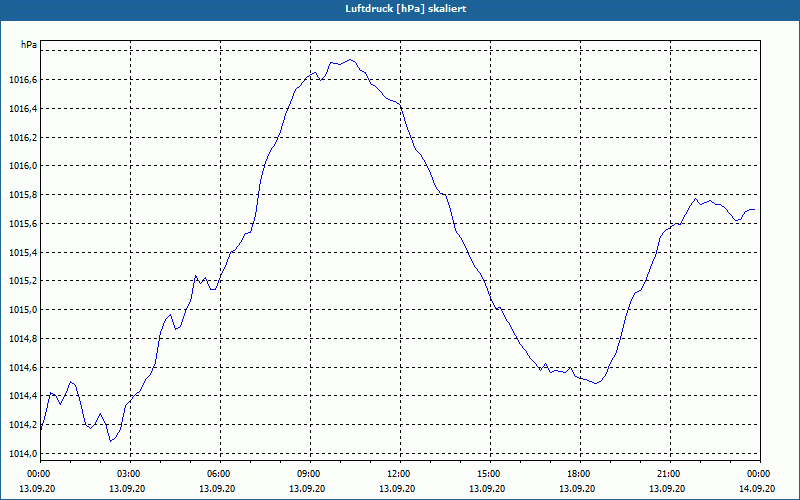Select the hPa unit label
The image size is (800, 500).
pyautogui.click(x=29, y=45)
